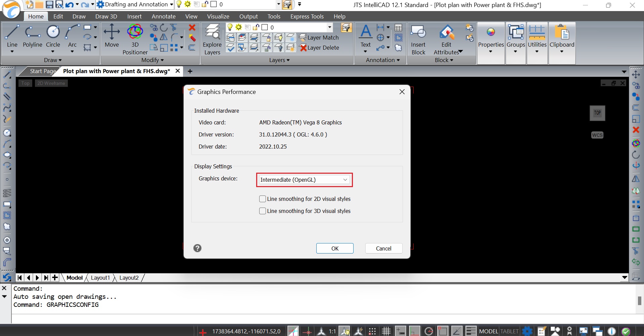This screenshot has width=644, height=336.
Task: Expand the Block panel
Action: [444, 60]
